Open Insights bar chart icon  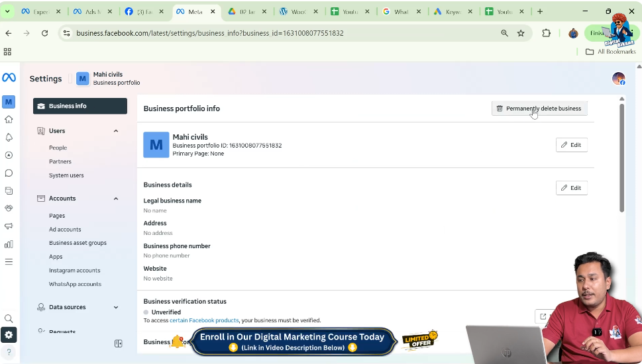(9, 244)
